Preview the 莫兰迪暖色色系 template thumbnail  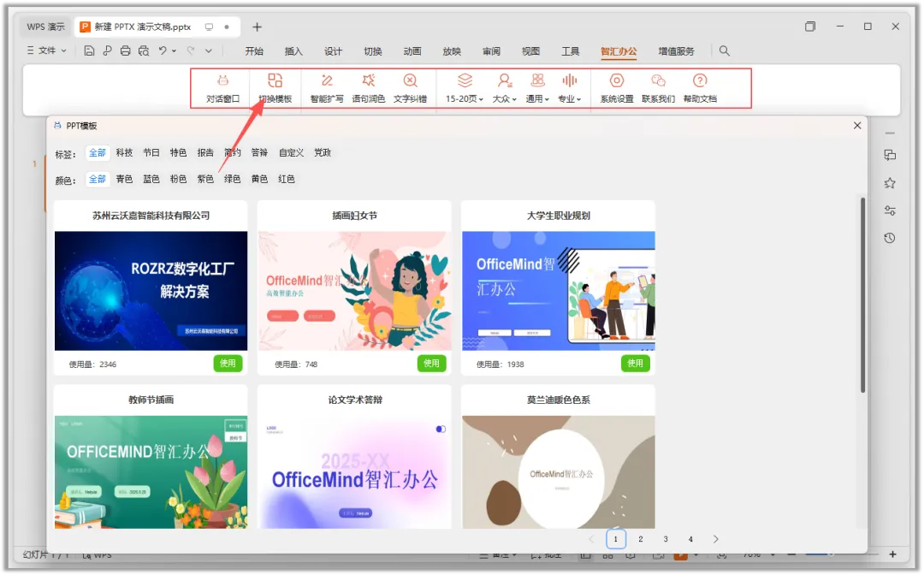click(x=558, y=472)
